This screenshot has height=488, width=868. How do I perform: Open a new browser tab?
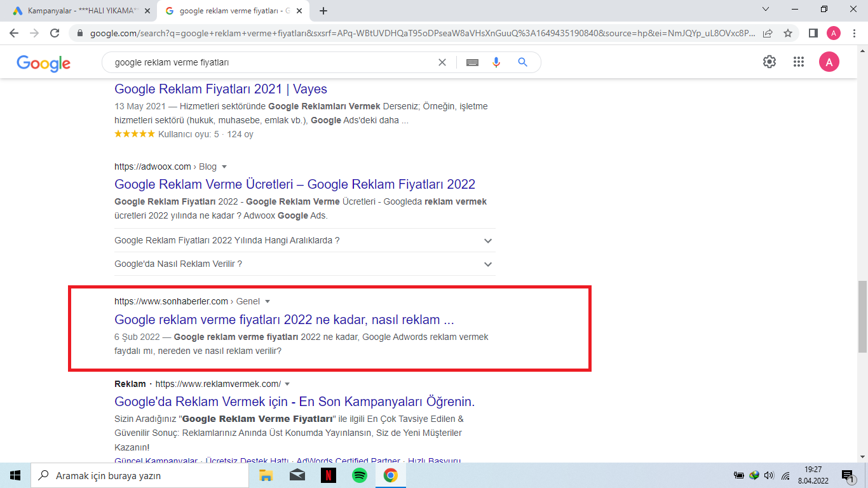click(323, 11)
